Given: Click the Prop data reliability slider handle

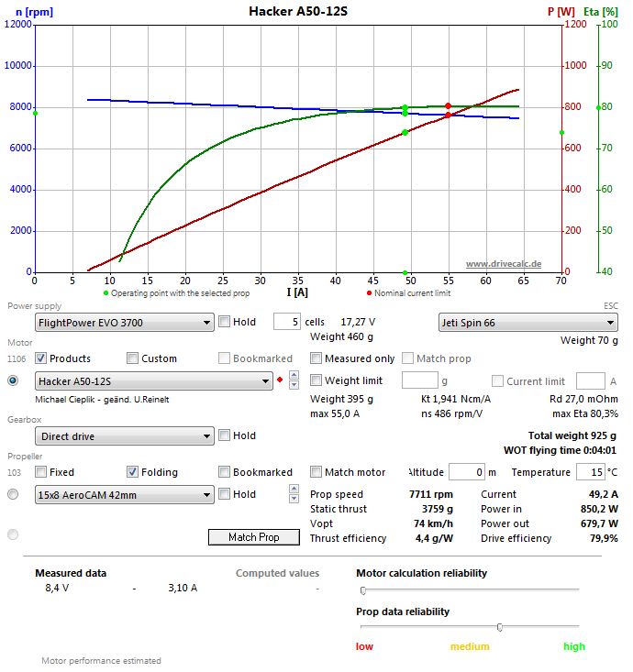Looking at the screenshot, I should [x=499, y=627].
